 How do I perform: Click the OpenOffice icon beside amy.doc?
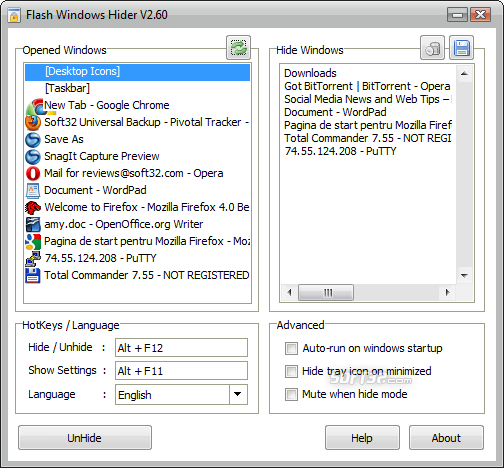pyautogui.click(x=33, y=224)
